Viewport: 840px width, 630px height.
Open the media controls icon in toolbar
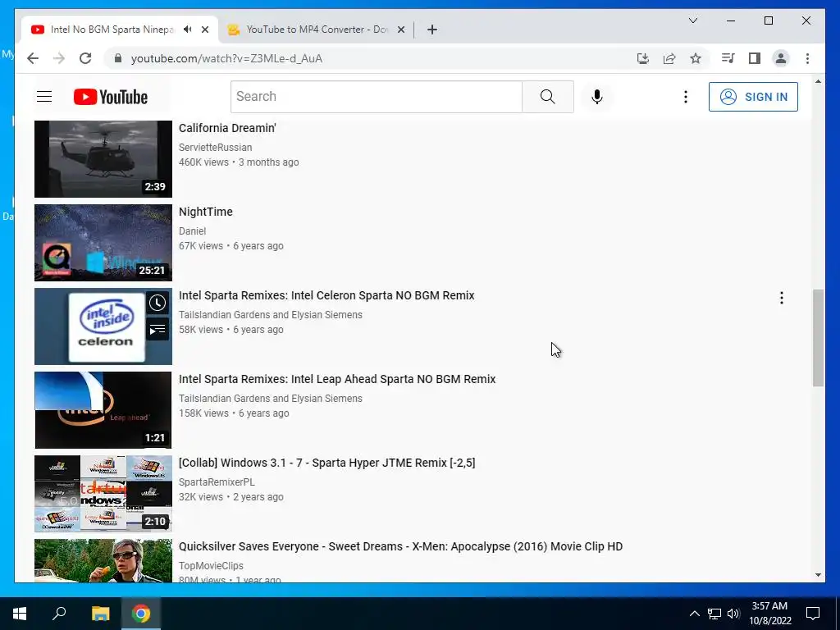pyautogui.click(x=728, y=58)
